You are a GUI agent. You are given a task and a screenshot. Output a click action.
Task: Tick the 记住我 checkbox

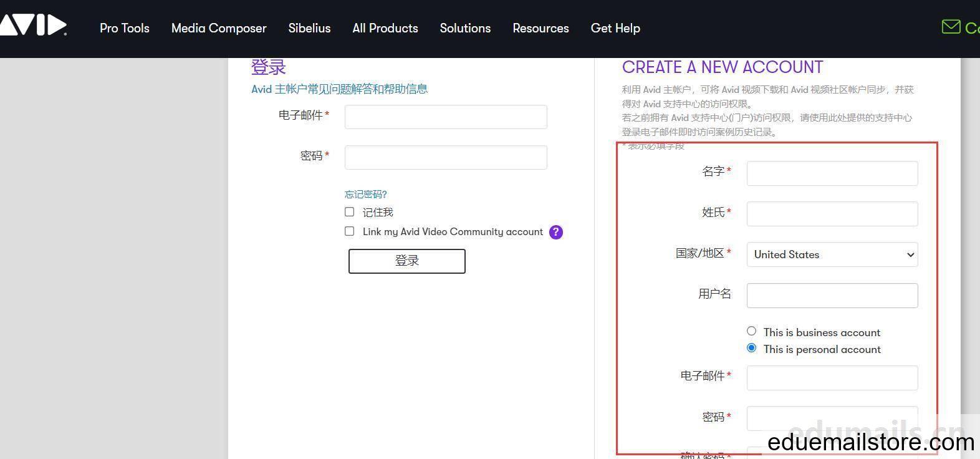click(x=350, y=212)
